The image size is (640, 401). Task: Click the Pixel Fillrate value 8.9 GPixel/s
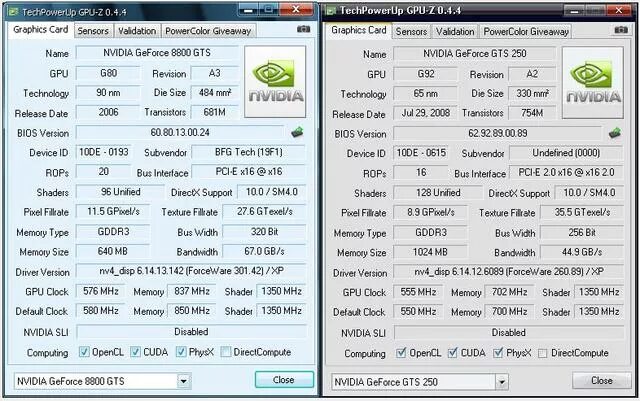pyautogui.click(x=430, y=212)
